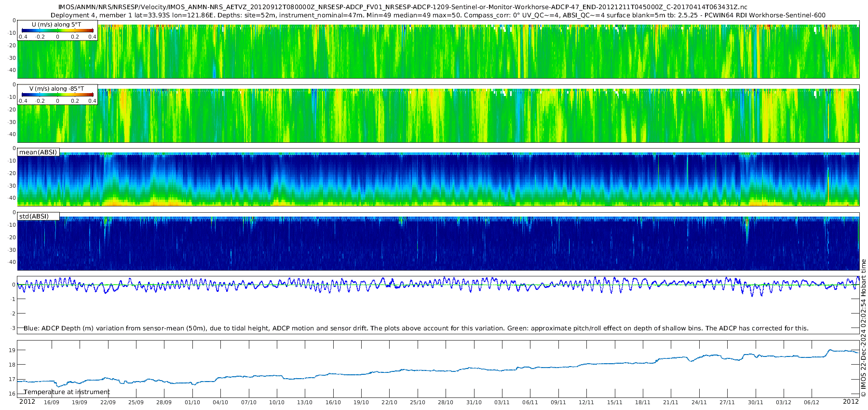Click the Deployment 4 metadata subtitle line
Viewport: 868px width, 410px height.
tap(438, 15)
